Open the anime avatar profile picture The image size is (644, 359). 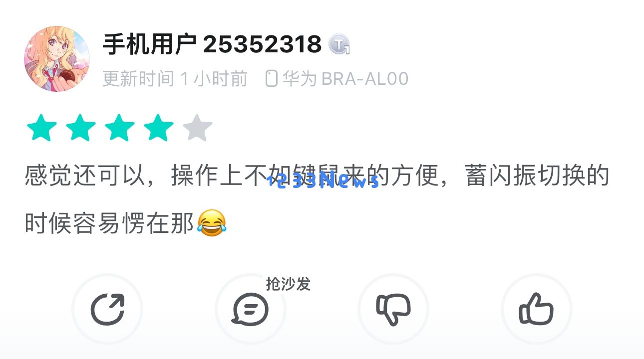click(x=57, y=59)
